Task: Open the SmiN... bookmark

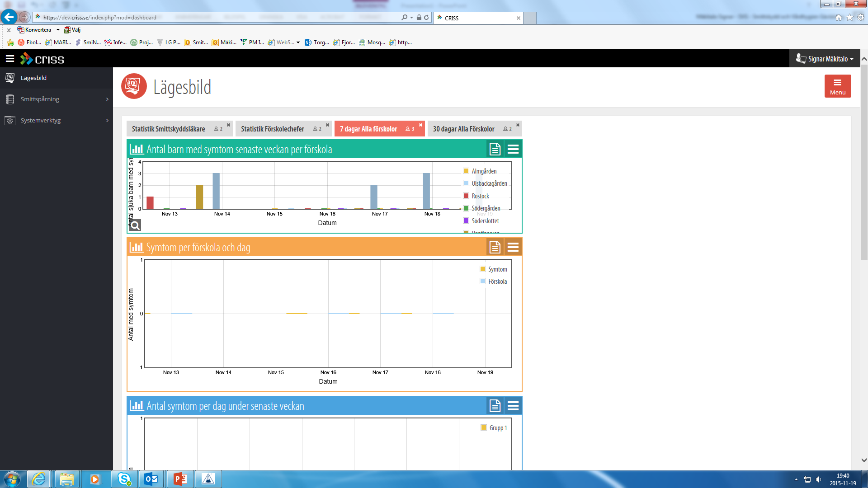Action: coord(88,42)
